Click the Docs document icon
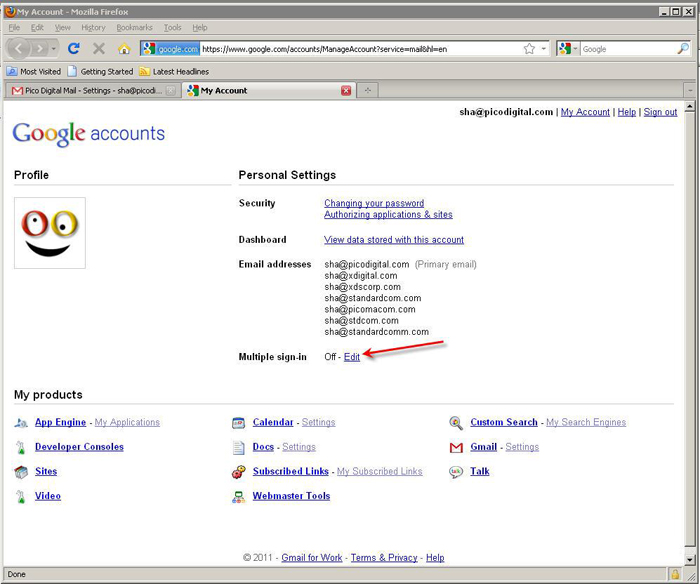This screenshot has width=700, height=584. [238, 447]
